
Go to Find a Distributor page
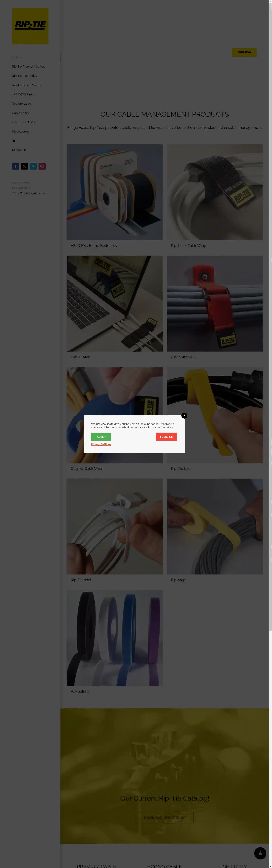[x=24, y=122]
